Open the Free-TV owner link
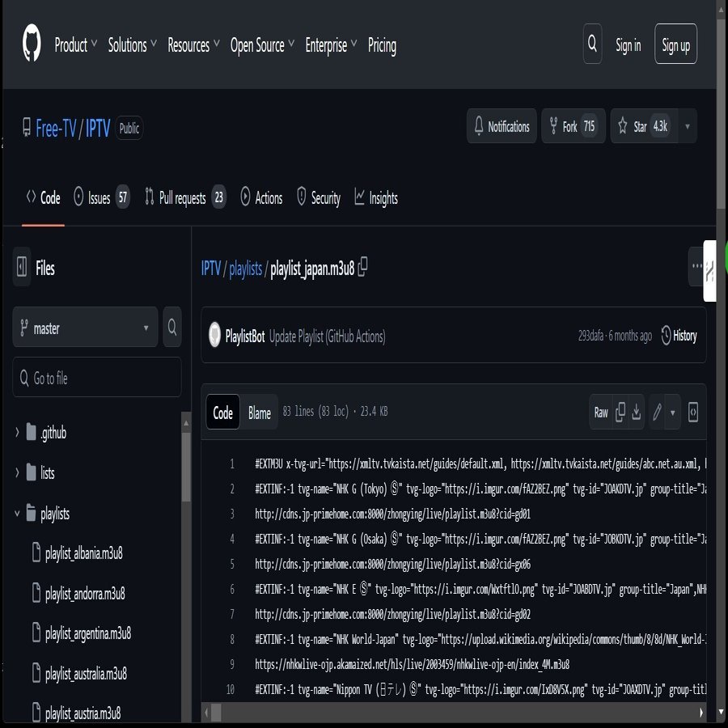The image size is (728, 728). (56, 128)
